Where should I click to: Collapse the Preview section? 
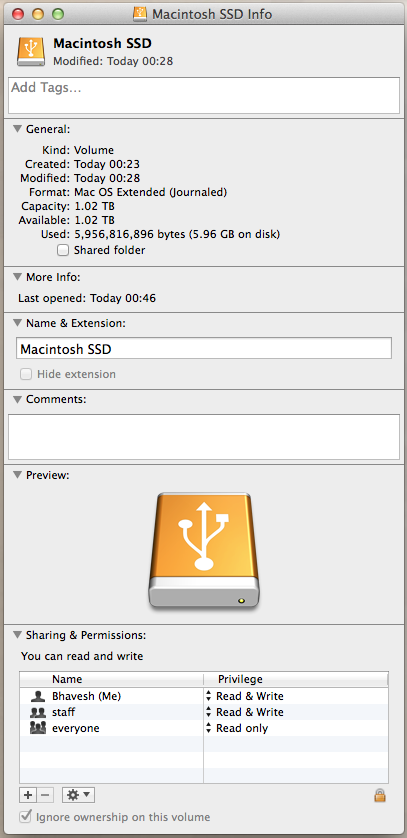(x=18, y=475)
